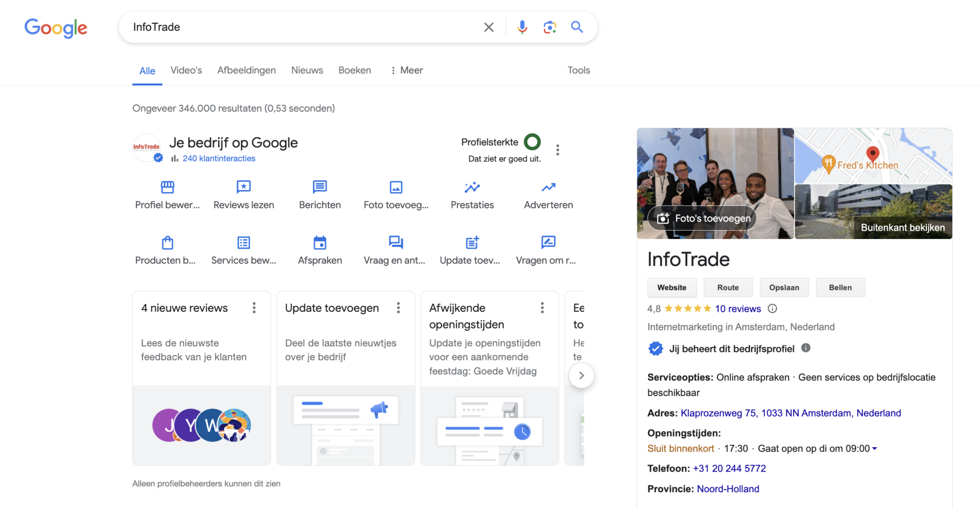Expand opening hours dropdown arrow
This screenshot has height=508, width=980.
pos(875,449)
